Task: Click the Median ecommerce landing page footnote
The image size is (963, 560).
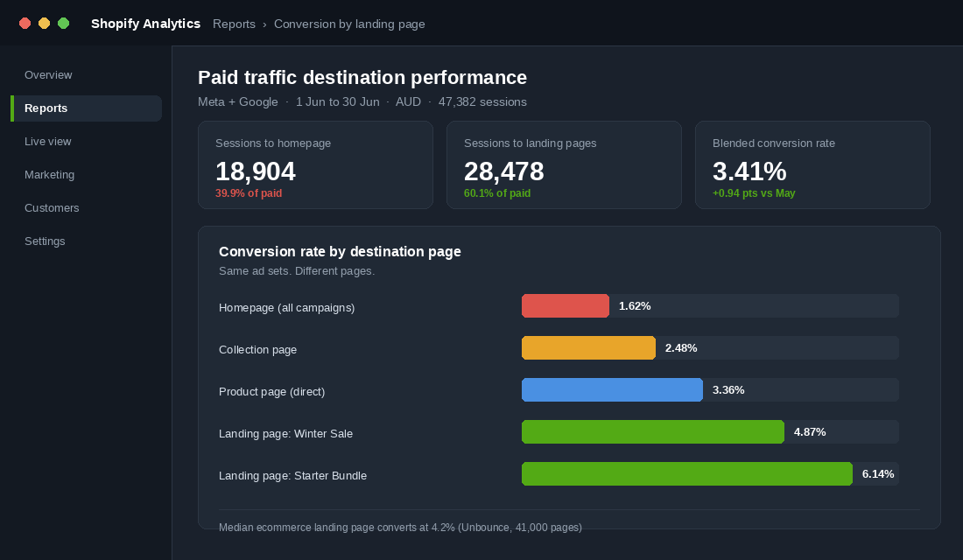Action: pos(400,528)
